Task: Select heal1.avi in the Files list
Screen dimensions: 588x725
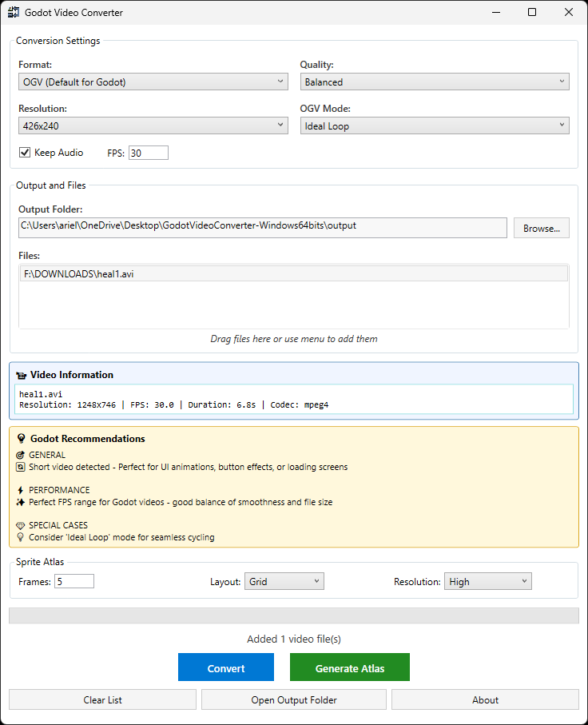Action: point(293,274)
